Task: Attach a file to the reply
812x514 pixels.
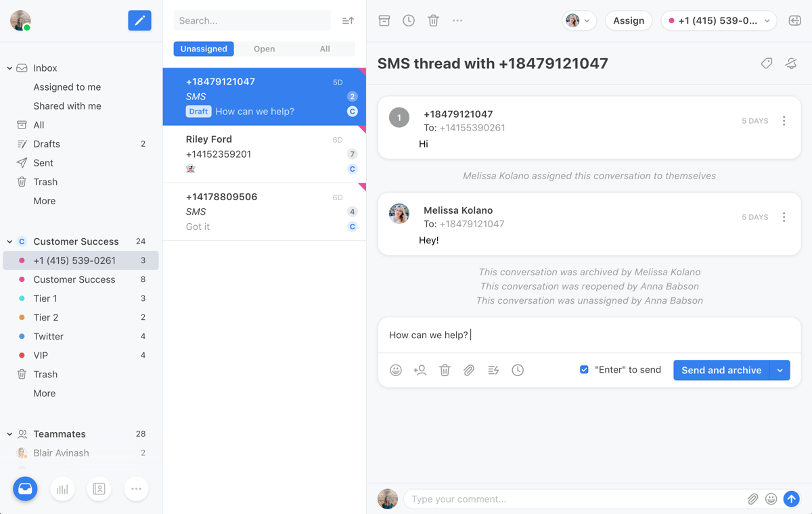Action: pos(469,370)
